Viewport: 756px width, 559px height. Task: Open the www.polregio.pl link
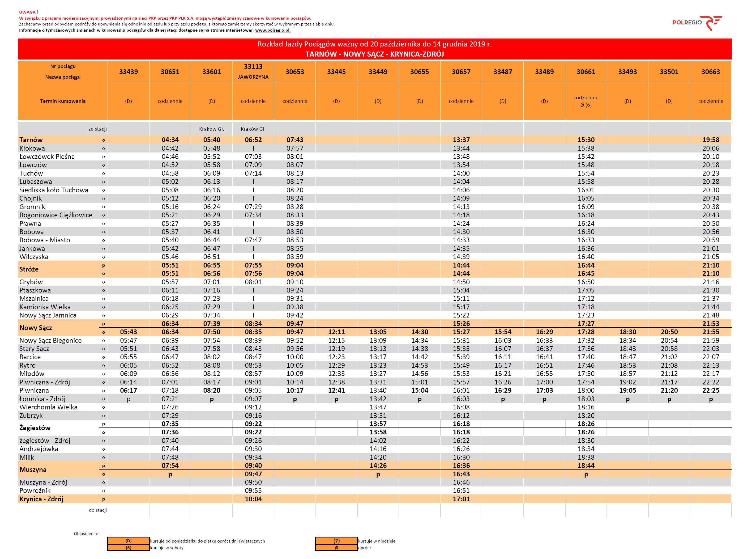point(272,30)
